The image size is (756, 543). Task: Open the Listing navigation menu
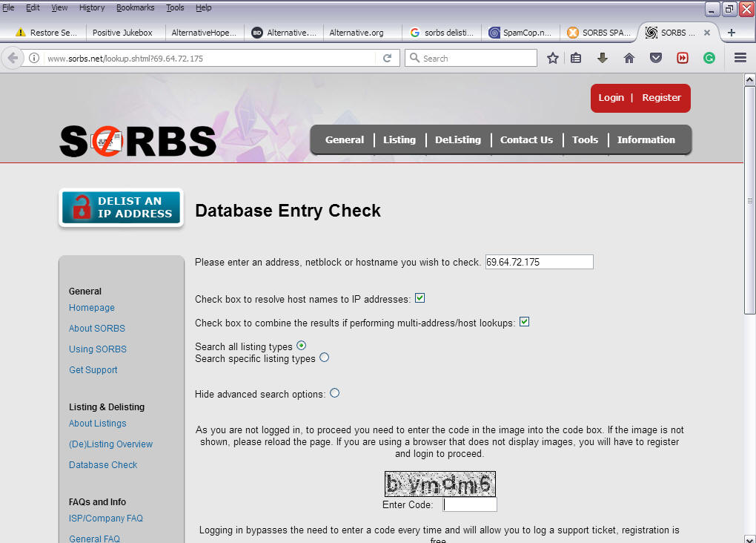(399, 139)
